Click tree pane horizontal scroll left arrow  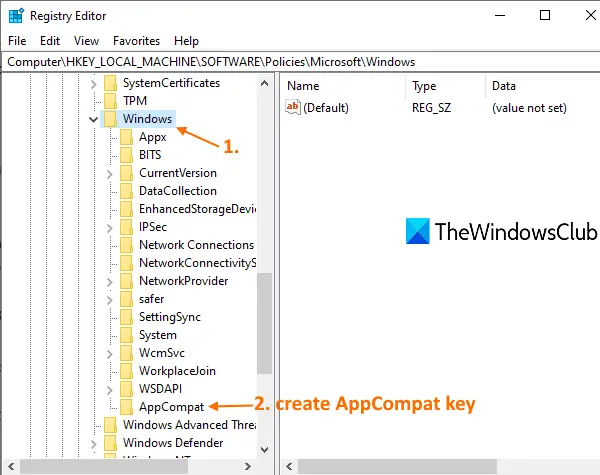[11, 466]
